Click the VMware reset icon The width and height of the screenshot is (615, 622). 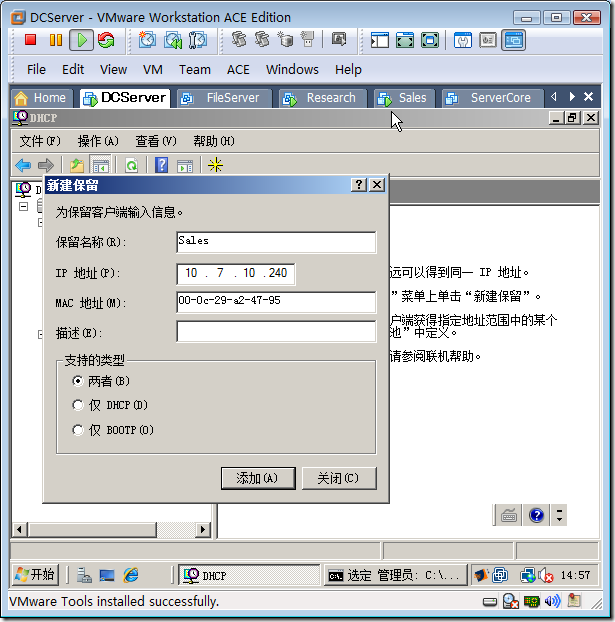click(106, 40)
